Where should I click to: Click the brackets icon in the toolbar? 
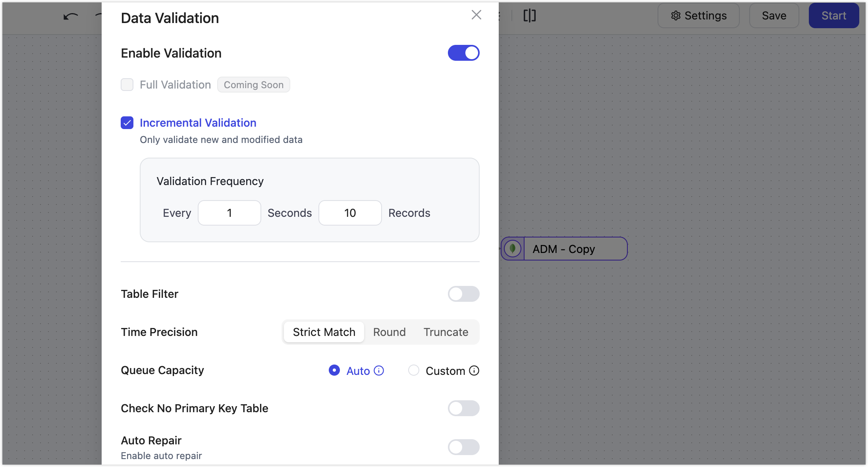pos(529,16)
